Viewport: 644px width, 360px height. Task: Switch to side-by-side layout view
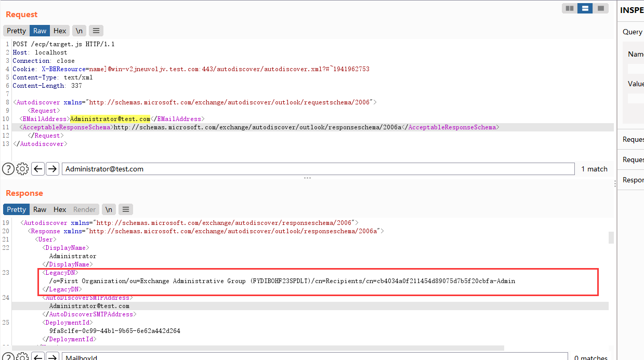pyautogui.click(x=570, y=8)
